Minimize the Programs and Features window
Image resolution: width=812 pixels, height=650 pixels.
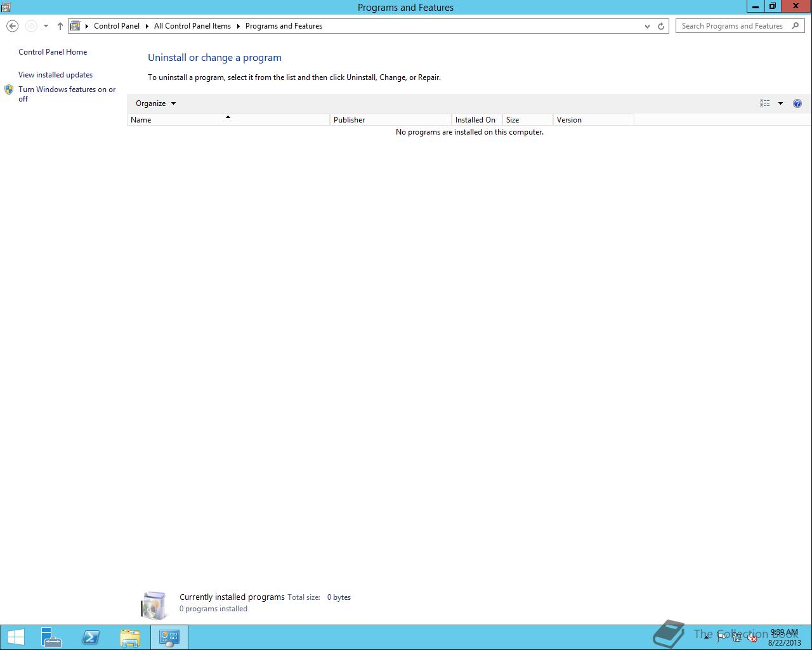[x=755, y=6]
